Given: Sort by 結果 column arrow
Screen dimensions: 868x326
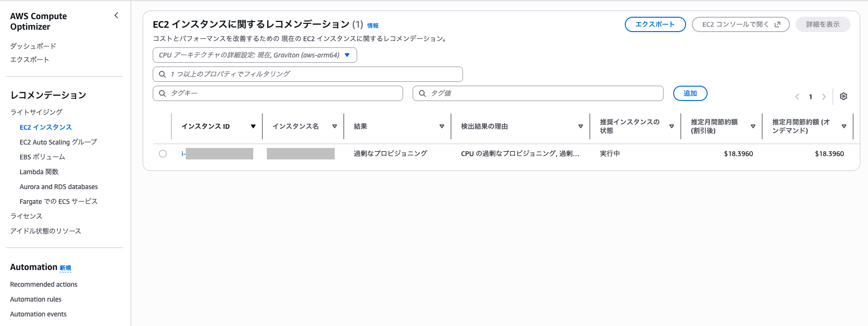Looking at the screenshot, I should click(442, 126).
